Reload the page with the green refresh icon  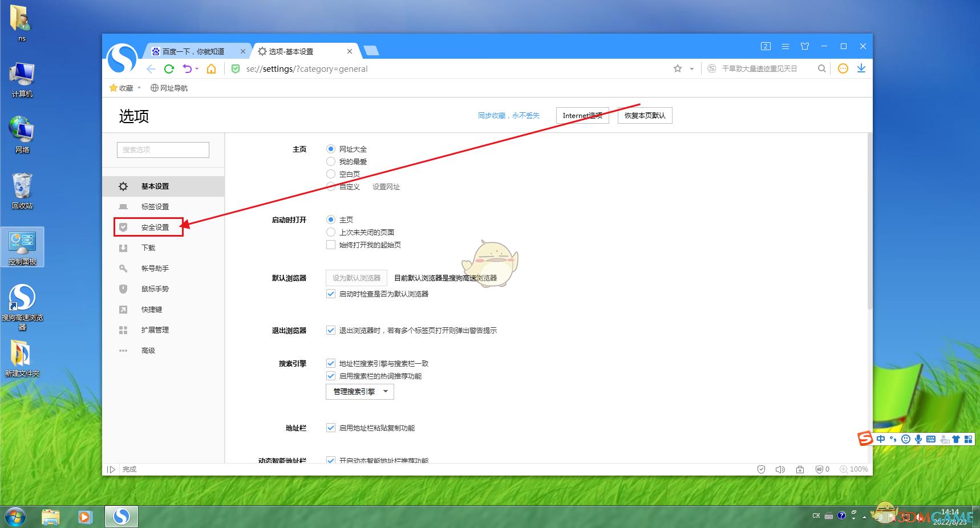[x=169, y=69]
